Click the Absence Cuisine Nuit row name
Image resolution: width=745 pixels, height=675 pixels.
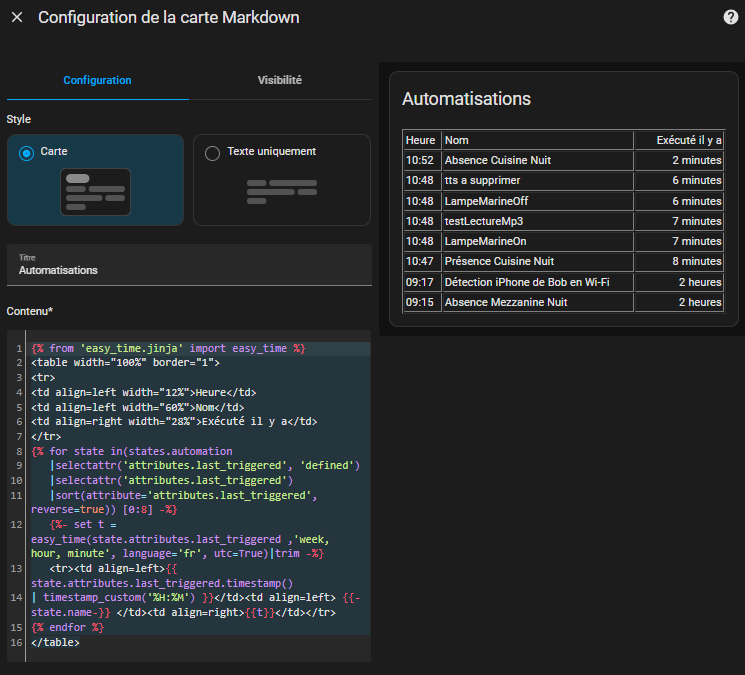[497, 160]
